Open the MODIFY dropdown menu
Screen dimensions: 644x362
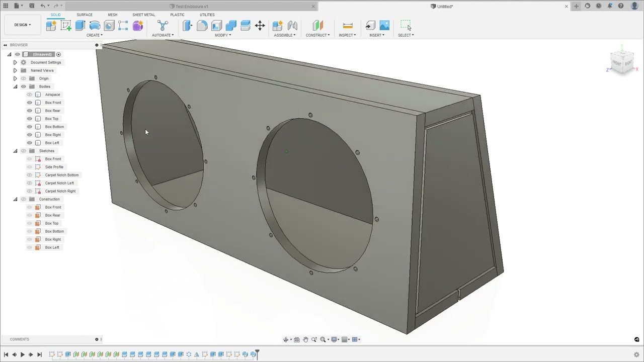pyautogui.click(x=223, y=35)
